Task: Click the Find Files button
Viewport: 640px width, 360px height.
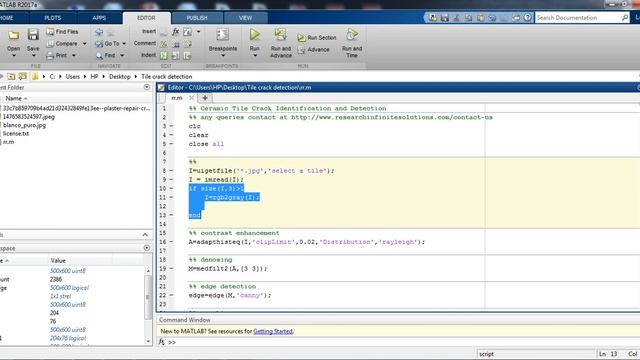Action: coord(62,31)
